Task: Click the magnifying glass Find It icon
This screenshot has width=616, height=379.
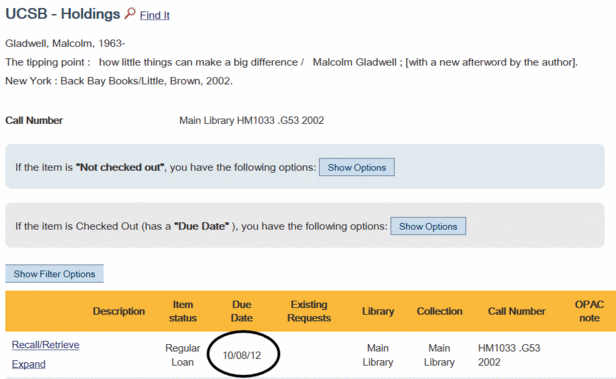Action: [x=130, y=14]
